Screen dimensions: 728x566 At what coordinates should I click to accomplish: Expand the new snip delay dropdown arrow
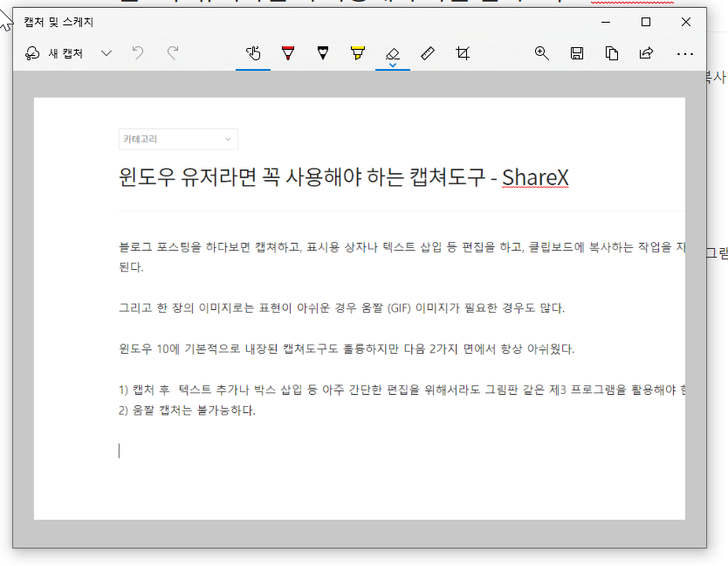coord(106,53)
